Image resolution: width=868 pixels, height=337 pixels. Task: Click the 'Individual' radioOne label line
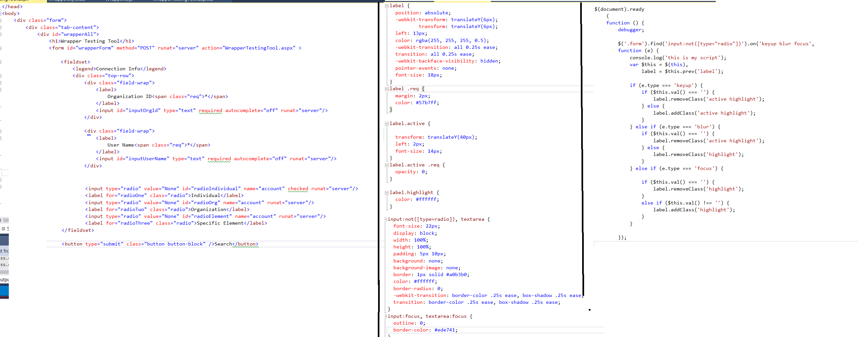tap(164, 196)
